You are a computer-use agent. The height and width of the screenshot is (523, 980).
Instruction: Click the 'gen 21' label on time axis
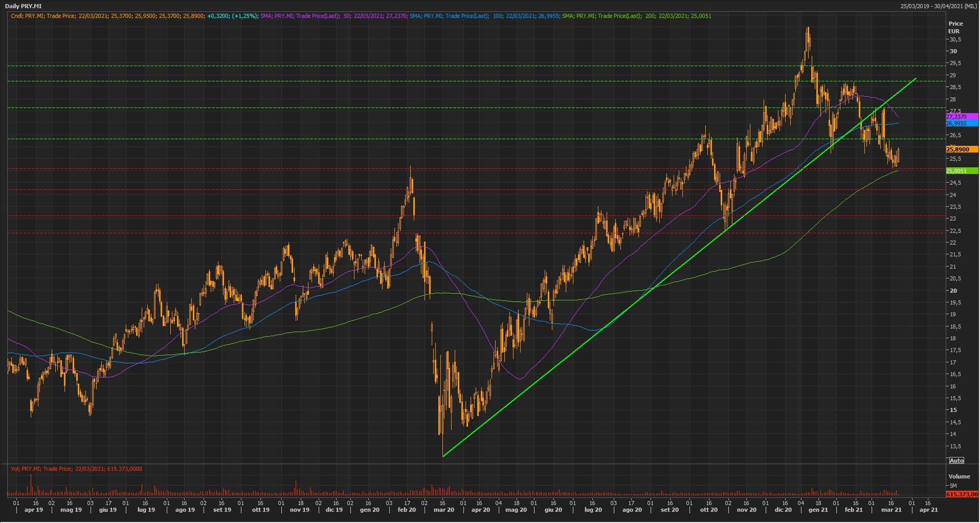click(x=818, y=510)
